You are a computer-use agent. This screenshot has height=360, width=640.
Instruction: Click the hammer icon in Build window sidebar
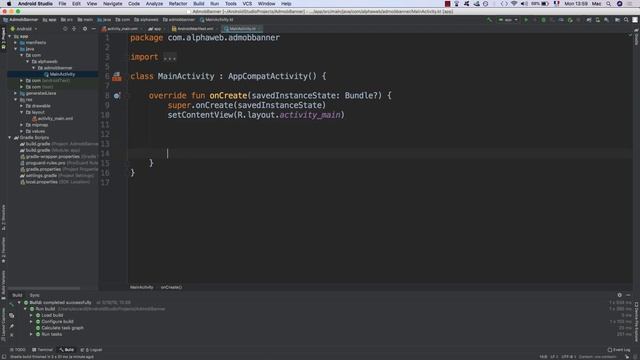pyautogui.click(x=11, y=304)
